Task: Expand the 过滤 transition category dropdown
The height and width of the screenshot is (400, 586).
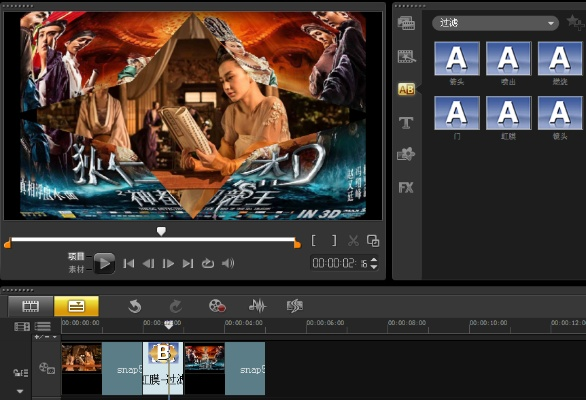Action: coord(495,23)
